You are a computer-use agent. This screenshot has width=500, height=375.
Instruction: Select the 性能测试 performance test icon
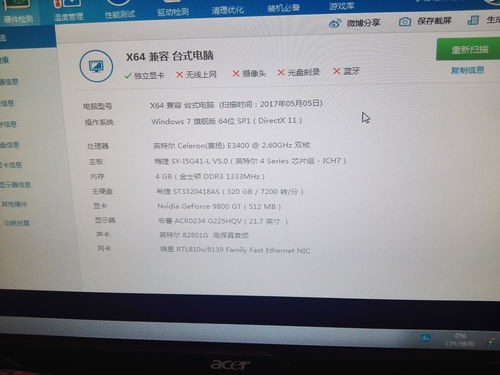pos(120,3)
